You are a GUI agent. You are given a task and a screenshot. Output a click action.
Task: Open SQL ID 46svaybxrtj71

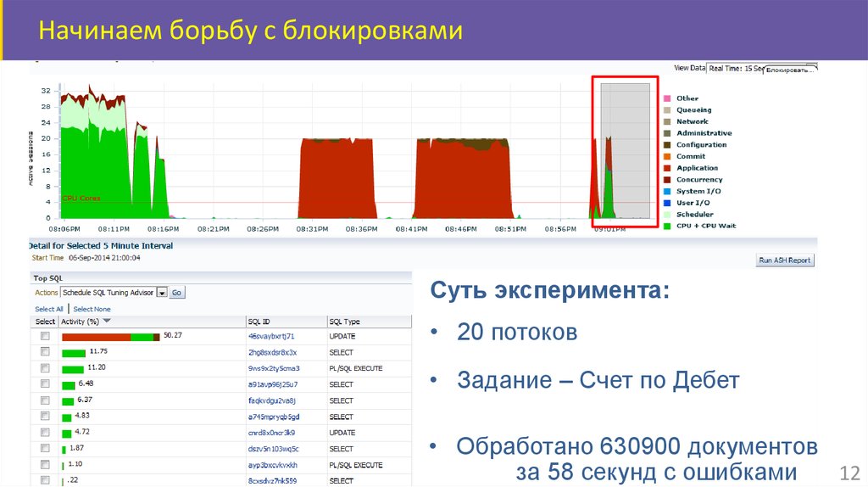[271, 336]
